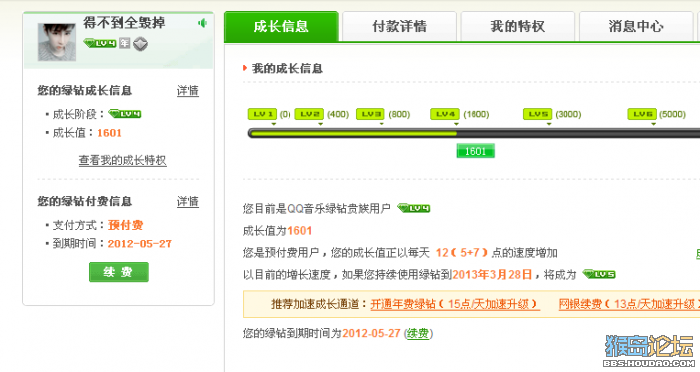Click the 2012-05-27 expiry date in the sidebar
Screen dimensions: 700x372
(x=140, y=244)
